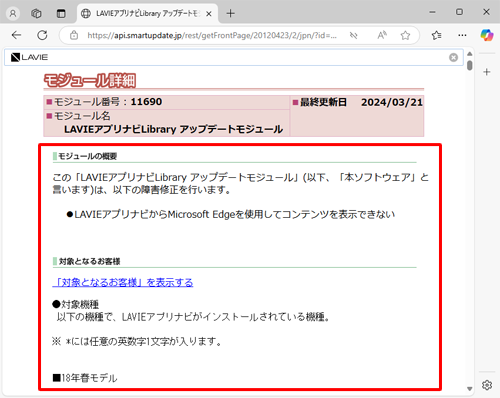Maximize the browser window
The width and height of the screenshot is (500, 398).
[459, 12]
